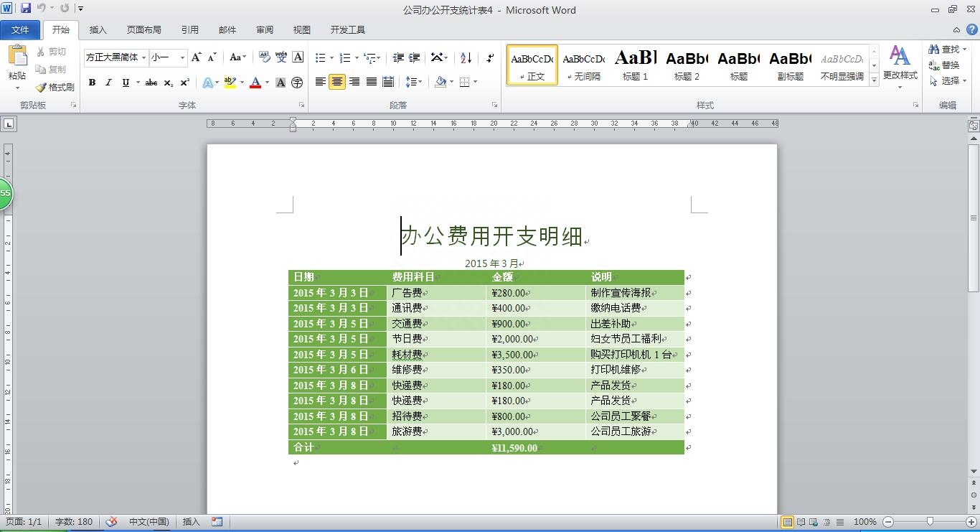Click the word count 字数:180 in status bar
The height and width of the screenshot is (532, 980).
tap(74, 522)
